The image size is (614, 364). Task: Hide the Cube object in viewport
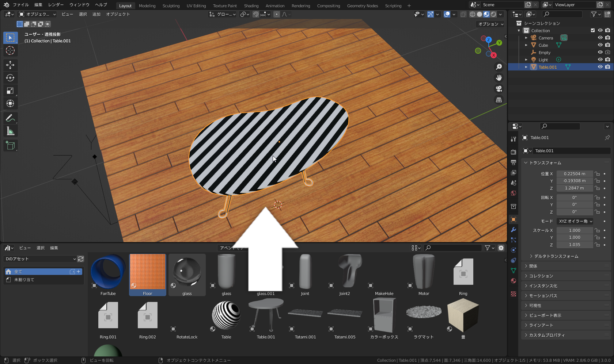(x=600, y=45)
